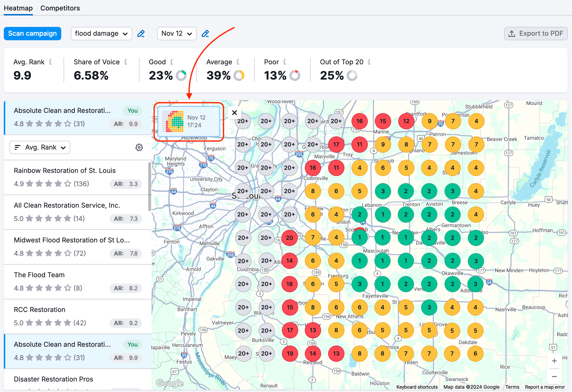Open the Terms link

tap(512, 387)
